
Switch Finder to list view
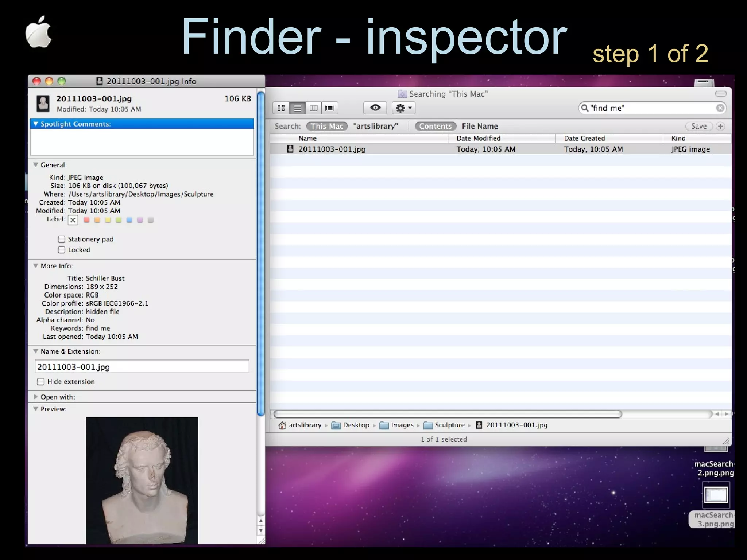[297, 108]
